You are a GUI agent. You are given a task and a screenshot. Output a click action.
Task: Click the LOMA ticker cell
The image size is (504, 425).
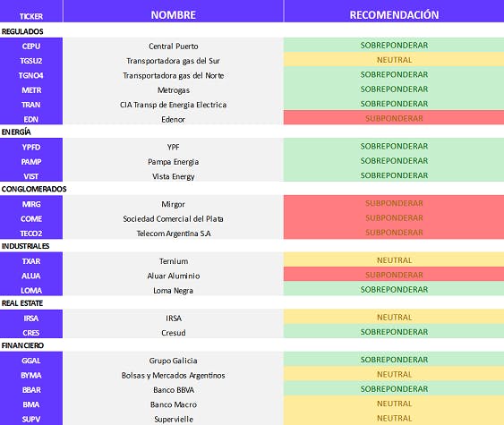[31, 290]
